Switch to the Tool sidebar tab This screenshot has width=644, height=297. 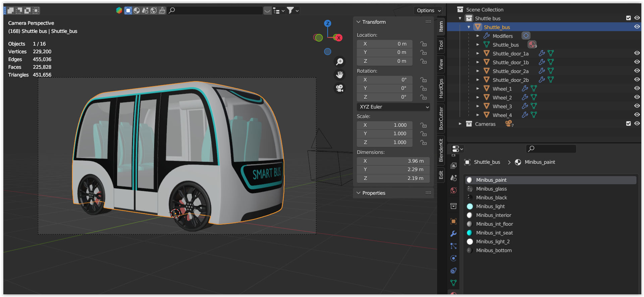pyautogui.click(x=441, y=45)
